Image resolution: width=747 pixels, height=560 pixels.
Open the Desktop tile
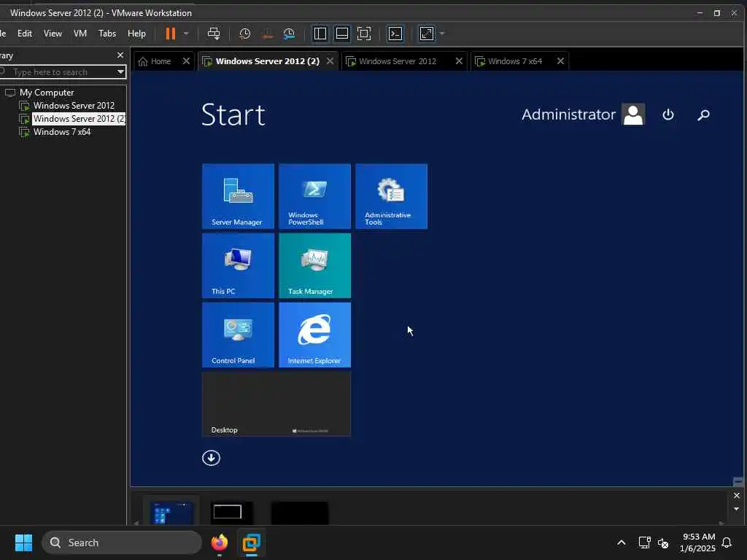(276, 404)
